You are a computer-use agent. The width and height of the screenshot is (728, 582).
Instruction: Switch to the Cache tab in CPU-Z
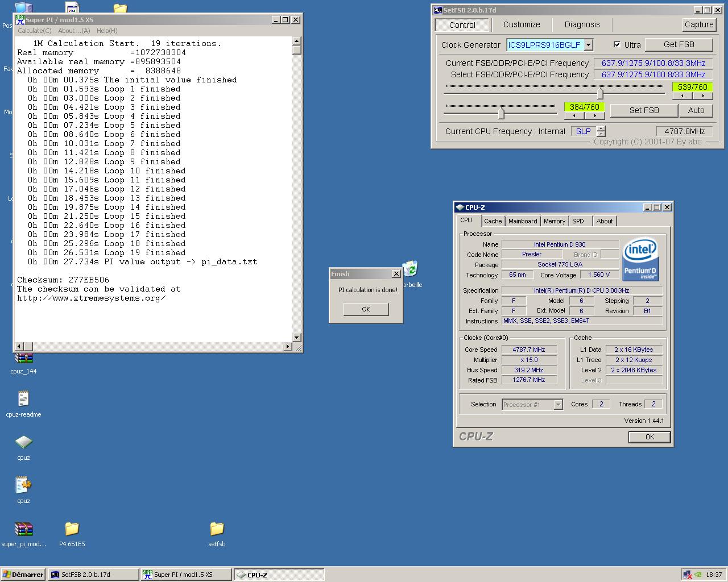point(493,221)
